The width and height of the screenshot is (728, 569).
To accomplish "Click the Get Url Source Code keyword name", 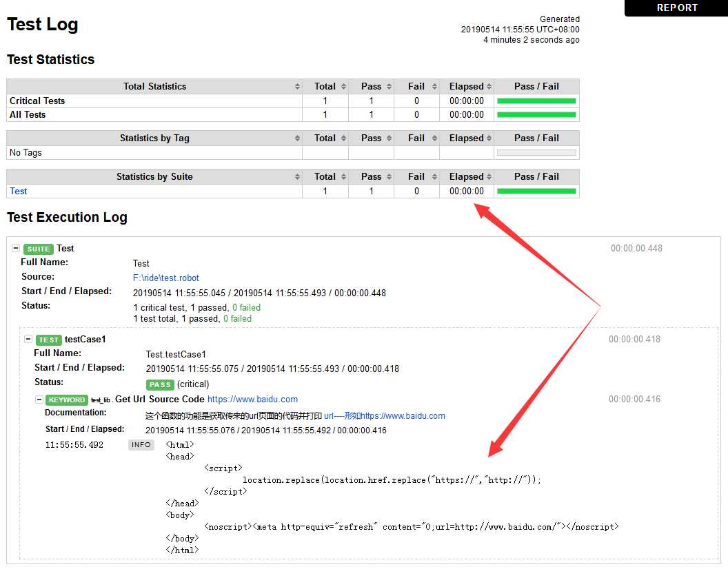I will [160, 399].
